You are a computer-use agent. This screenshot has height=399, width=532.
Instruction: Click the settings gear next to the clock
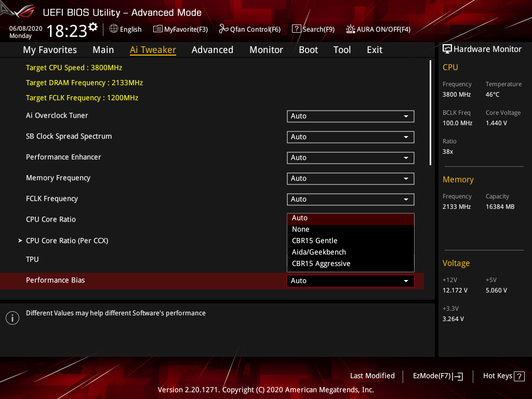pyautogui.click(x=93, y=27)
